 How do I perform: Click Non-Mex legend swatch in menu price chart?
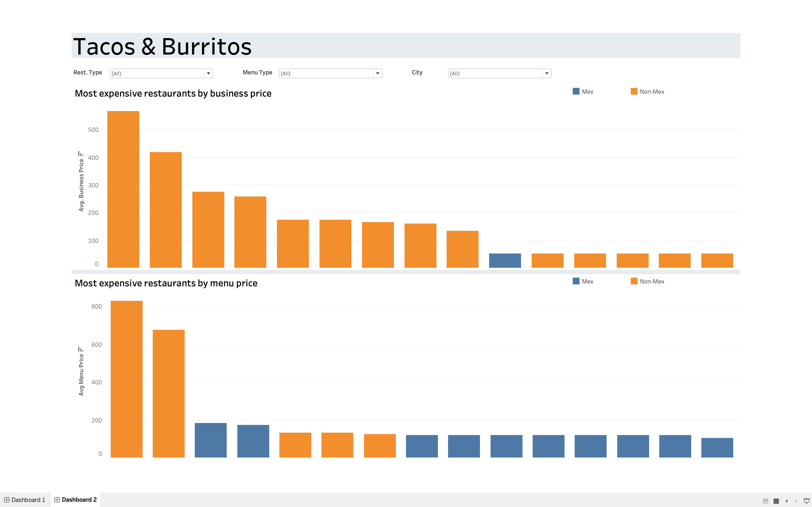pyautogui.click(x=634, y=281)
